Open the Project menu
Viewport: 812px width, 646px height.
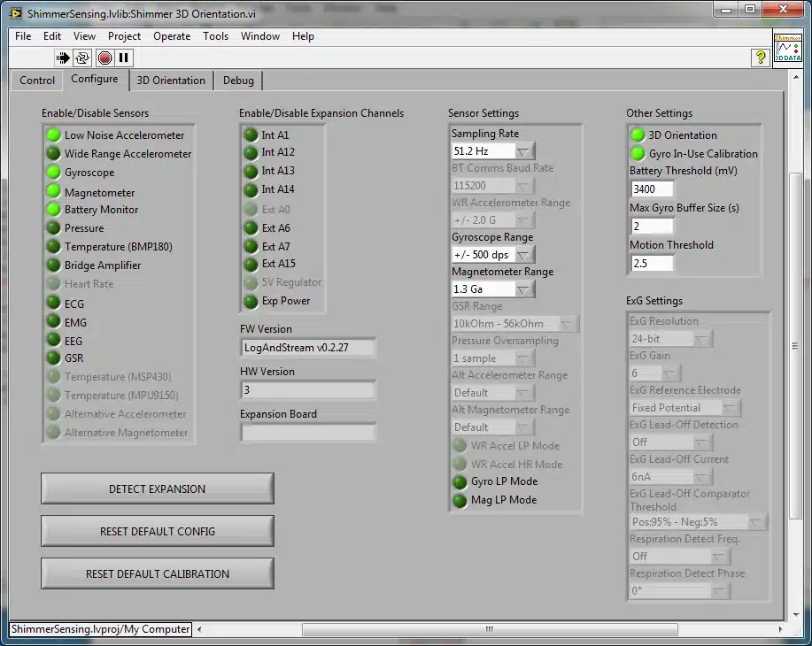coord(124,36)
